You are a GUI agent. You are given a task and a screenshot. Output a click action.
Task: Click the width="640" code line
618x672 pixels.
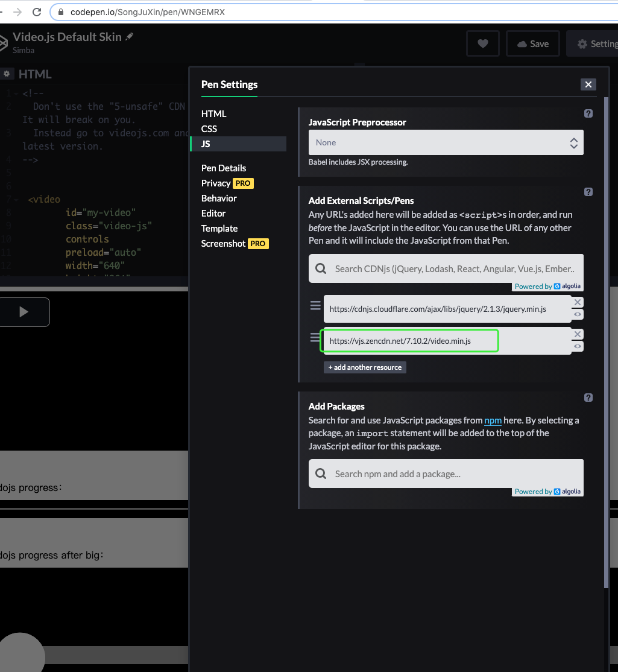[95, 265]
